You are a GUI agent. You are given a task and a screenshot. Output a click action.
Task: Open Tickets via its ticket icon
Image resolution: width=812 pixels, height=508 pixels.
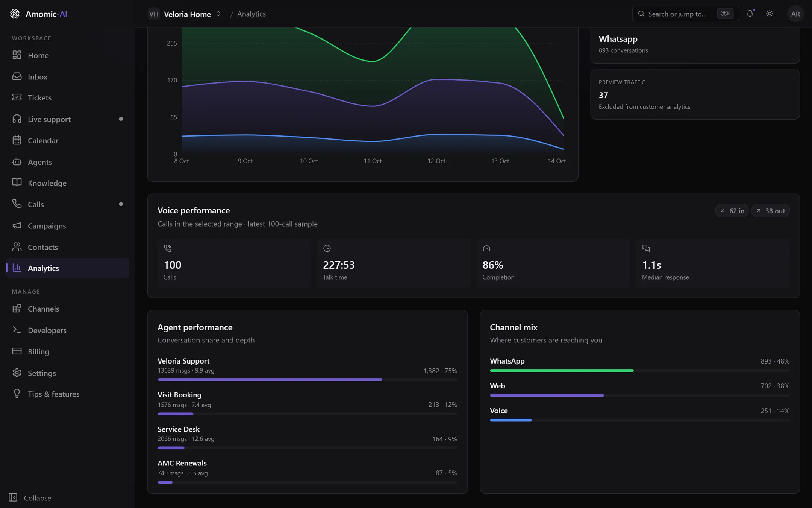[17, 97]
